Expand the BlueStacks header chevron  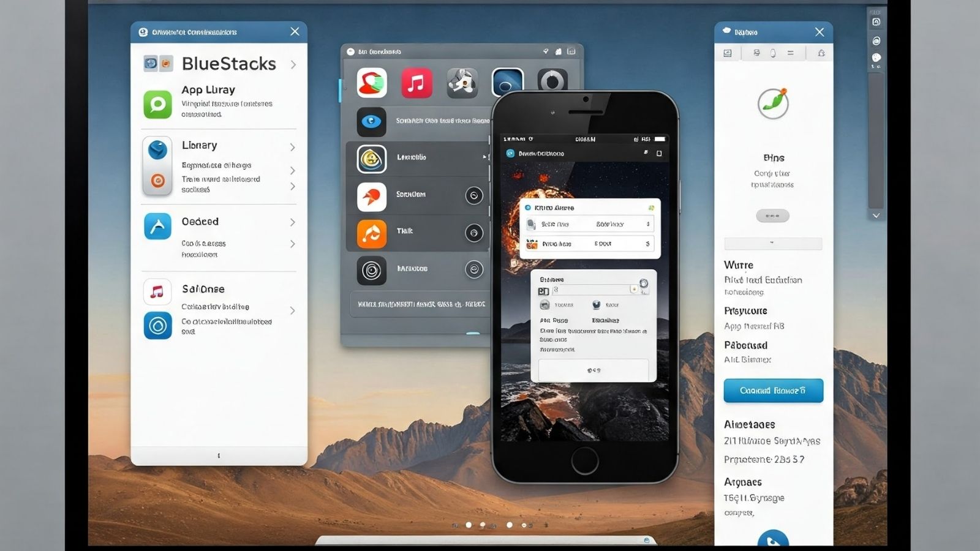click(x=293, y=64)
